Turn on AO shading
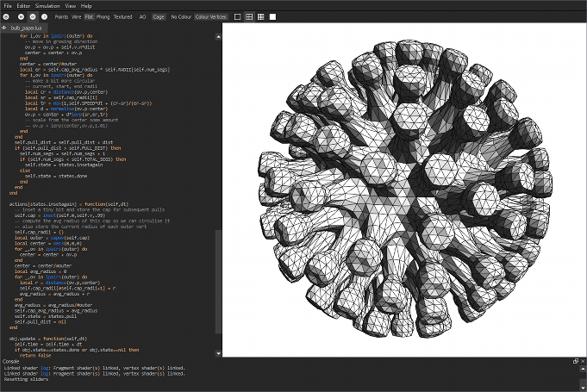The width and height of the screenshot is (587, 392). pyautogui.click(x=143, y=16)
